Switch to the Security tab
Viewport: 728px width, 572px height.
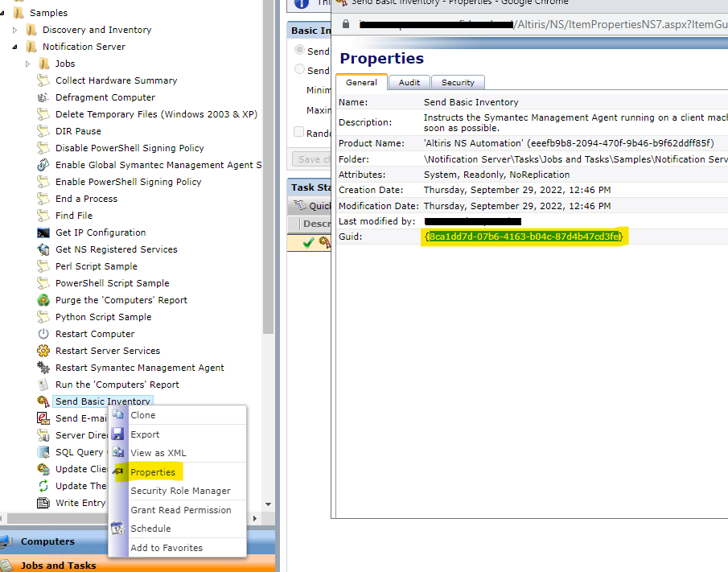pos(458,82)
